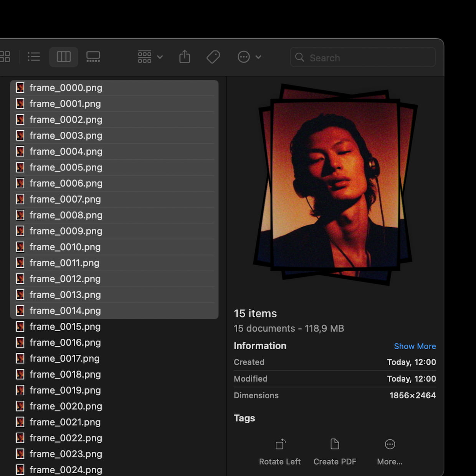Open the Share icon
The image size is (476, 476).
tap(185, 56)
